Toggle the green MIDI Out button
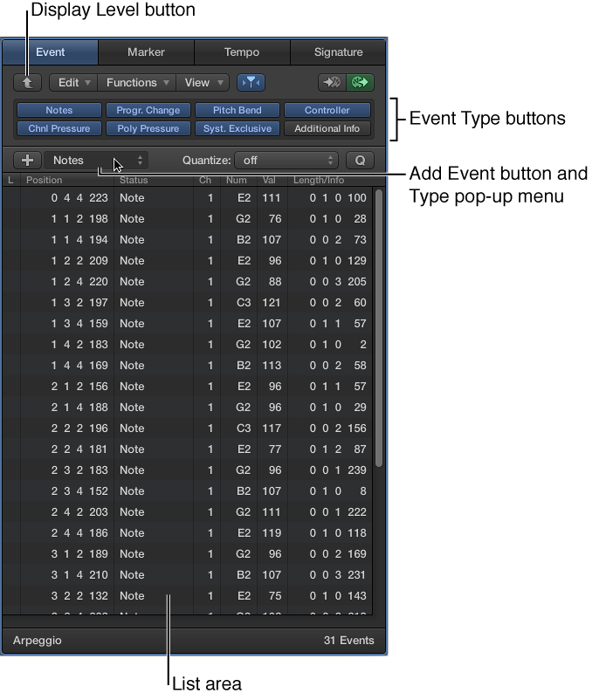This screenshot has height=700, width=599. [x=360, y=83]
